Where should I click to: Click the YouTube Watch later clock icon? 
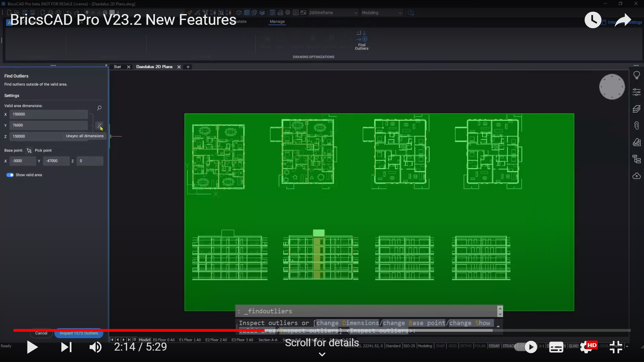[x=593, y=20]
